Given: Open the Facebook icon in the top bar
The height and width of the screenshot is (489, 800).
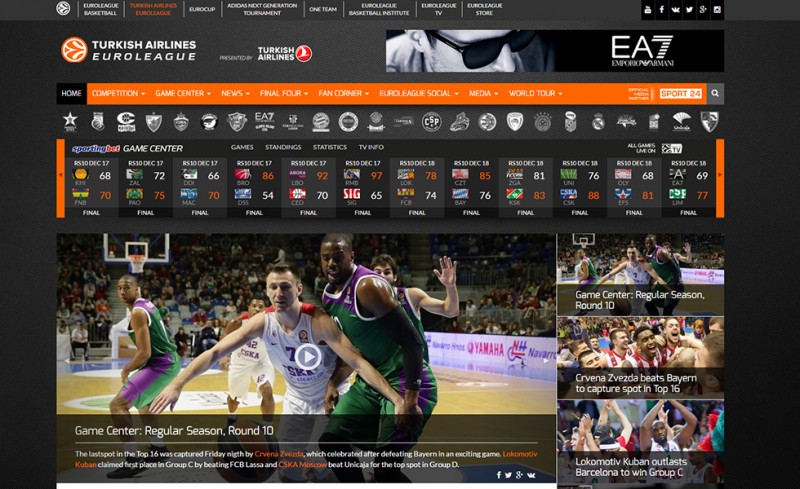Looking at the screenshot, I should point(662,10).
